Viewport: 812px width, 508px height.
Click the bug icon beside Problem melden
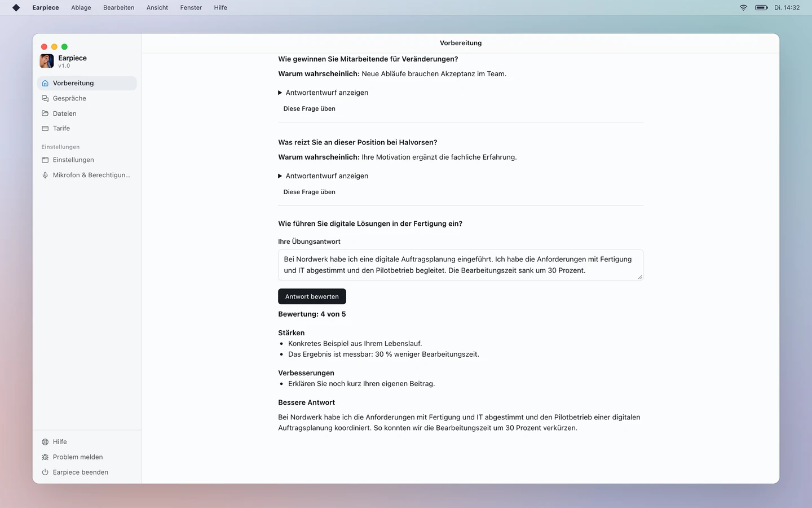click(45, 457)
